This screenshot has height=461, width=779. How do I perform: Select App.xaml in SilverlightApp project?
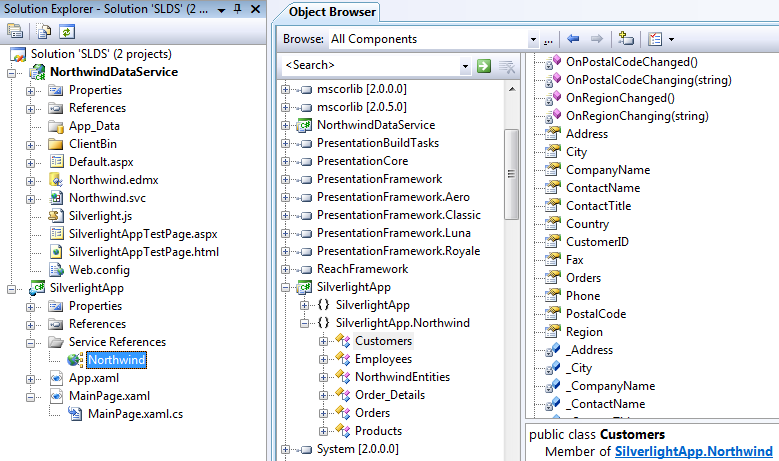pyautogui.click(x=94, y=378)
